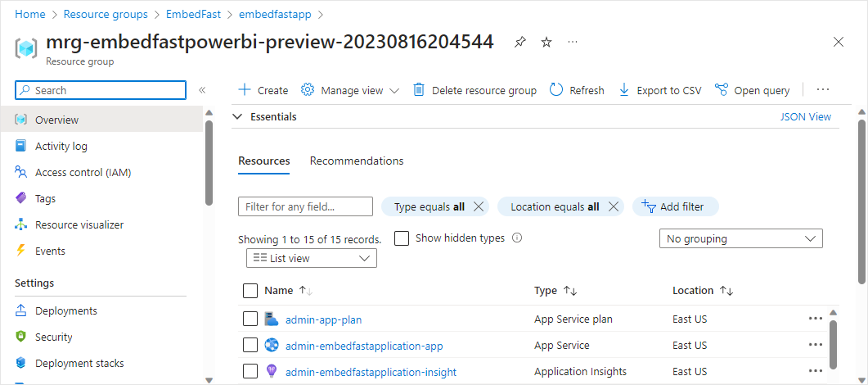Switch to the Recommendations tab
Image resolution: width=868 pixels, height=385 pixels.
pos(357,161)
